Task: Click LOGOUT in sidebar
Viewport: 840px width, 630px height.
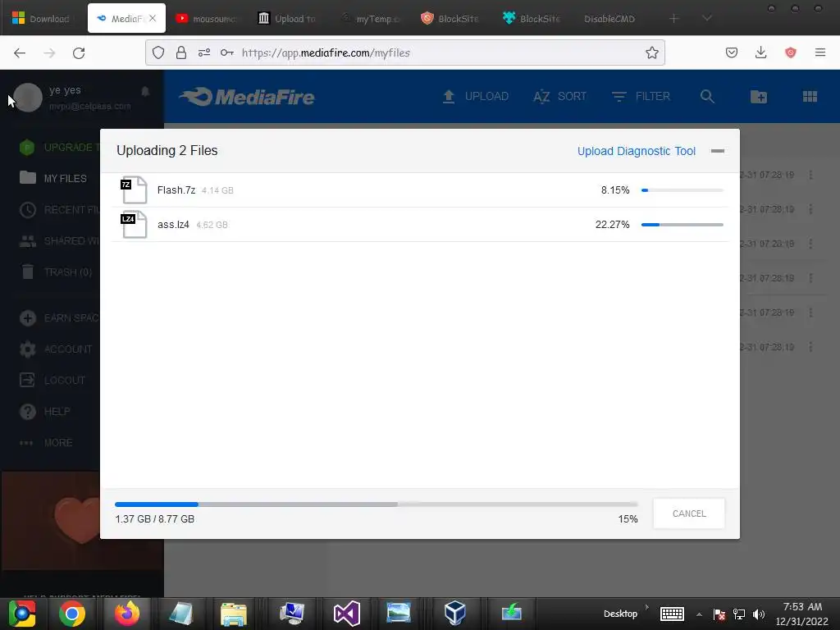Action: [52, 381]
